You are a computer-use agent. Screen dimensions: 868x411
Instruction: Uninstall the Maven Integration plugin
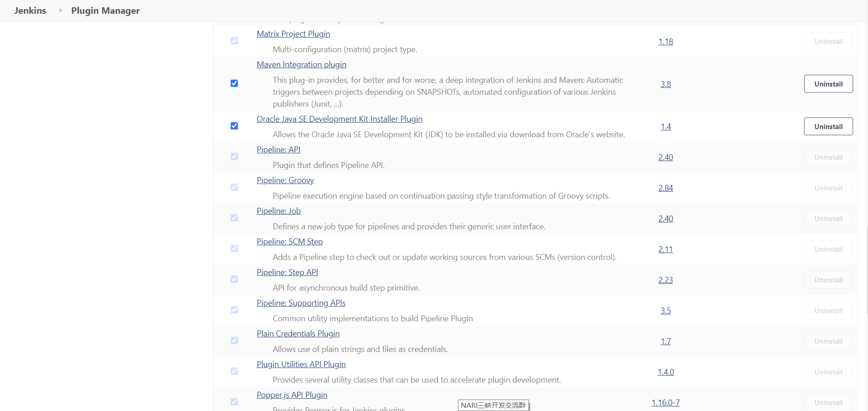point(828,84)
